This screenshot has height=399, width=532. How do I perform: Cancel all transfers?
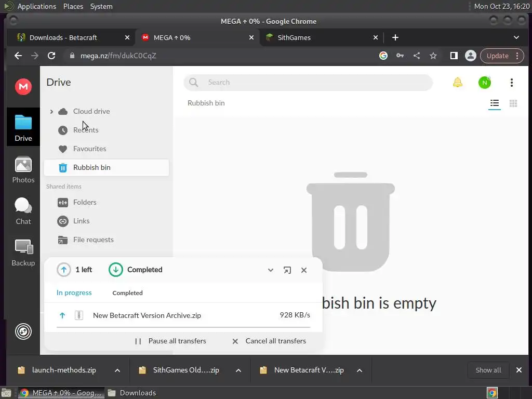point(269,341)
